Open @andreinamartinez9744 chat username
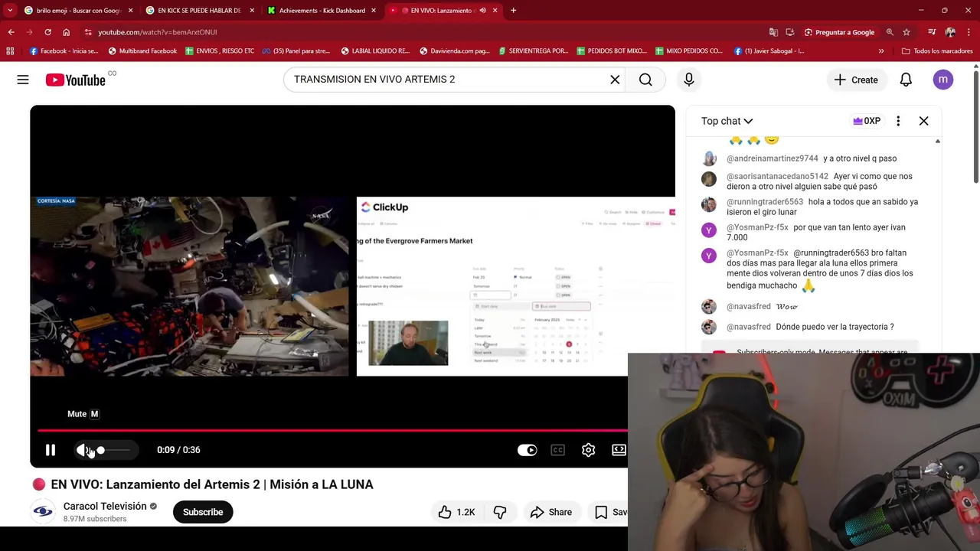 [x=772, y=158]
